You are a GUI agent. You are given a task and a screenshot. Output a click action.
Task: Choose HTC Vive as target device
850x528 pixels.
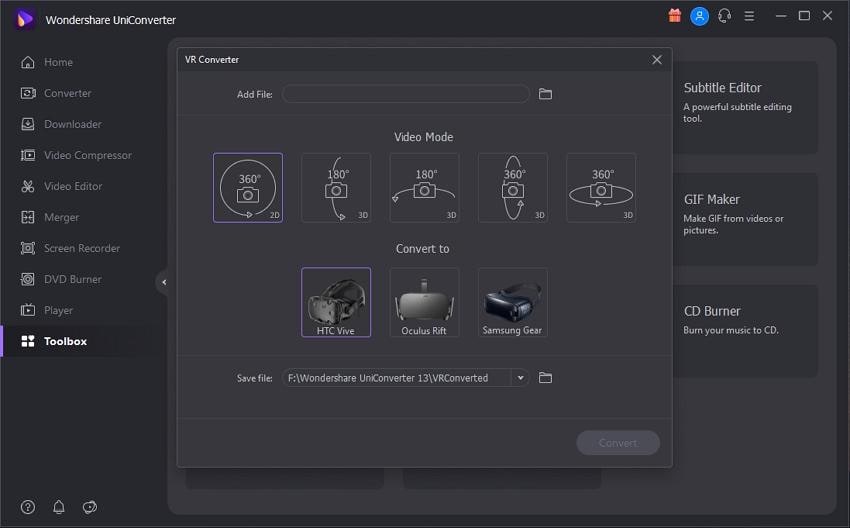(x=336, y=302)
